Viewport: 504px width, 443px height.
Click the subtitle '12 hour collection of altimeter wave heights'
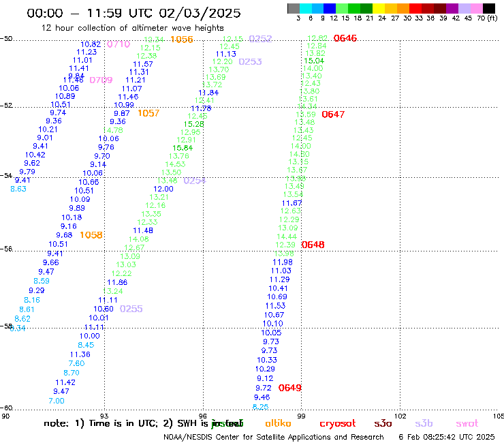[132, 28]
